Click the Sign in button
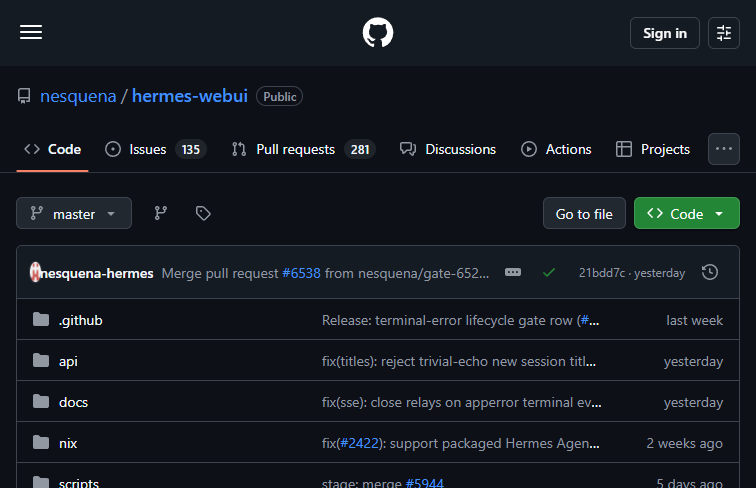This screenshot has width=756, height=488. click(x=664, y=33)
